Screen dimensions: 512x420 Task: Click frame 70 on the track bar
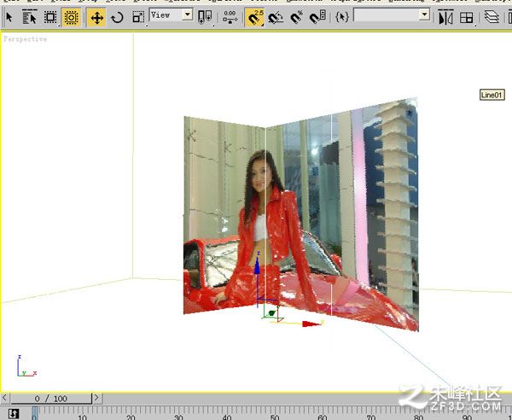pyautogui.click(x=371, y=417)
